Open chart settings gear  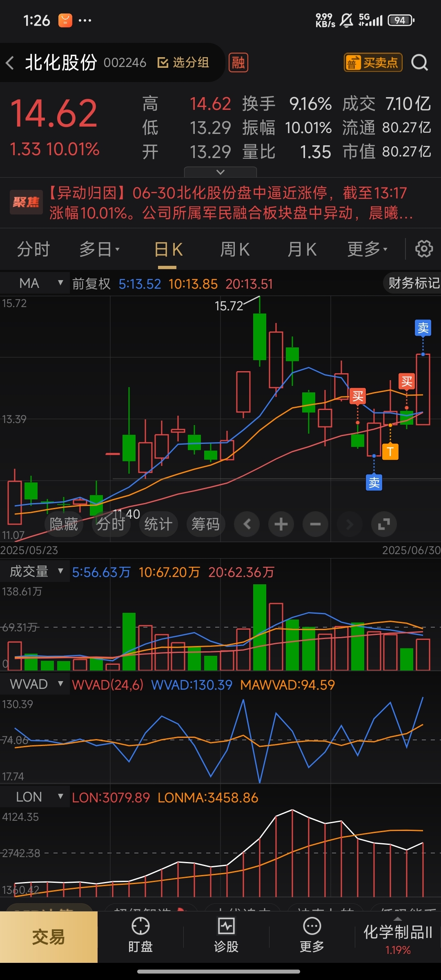[x=424, y=249]
